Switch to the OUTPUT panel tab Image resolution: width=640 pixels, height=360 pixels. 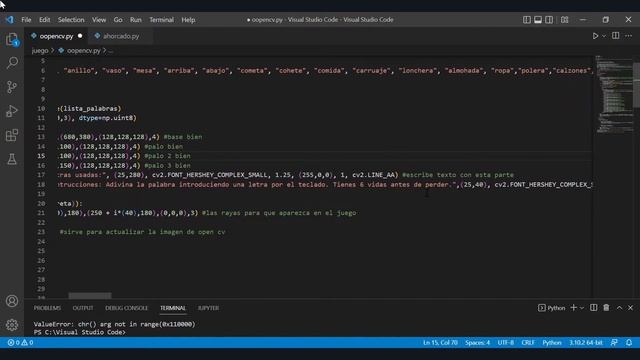83,308
